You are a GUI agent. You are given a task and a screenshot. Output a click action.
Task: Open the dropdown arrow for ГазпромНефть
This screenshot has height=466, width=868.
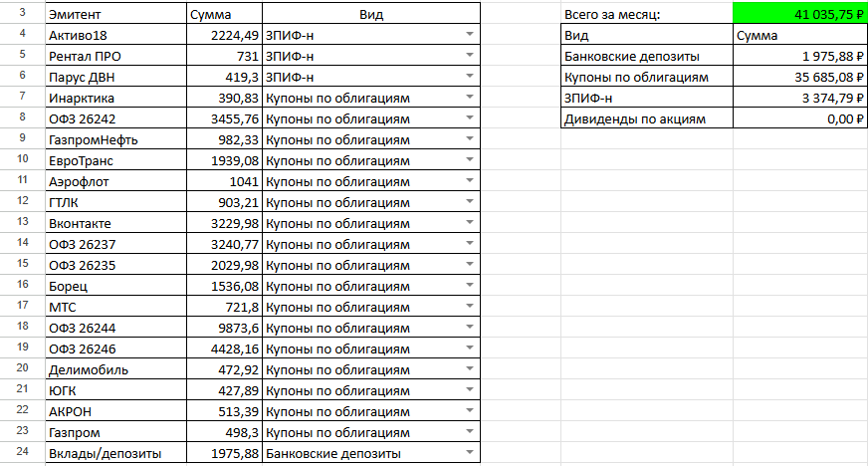pos(470,139)
